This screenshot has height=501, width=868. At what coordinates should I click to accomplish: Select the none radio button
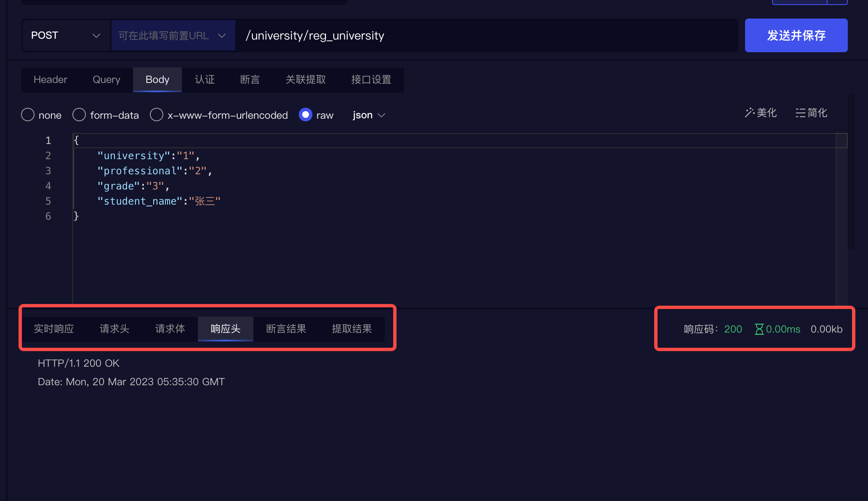click(x=28, y=115)
